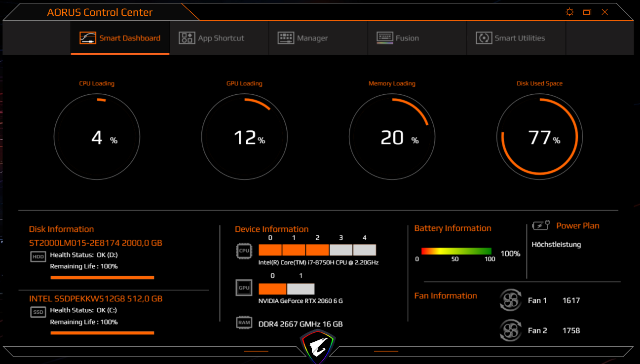Click the sun brightness icon in title bar
This screenshot has width=640, height=364.
570,12
